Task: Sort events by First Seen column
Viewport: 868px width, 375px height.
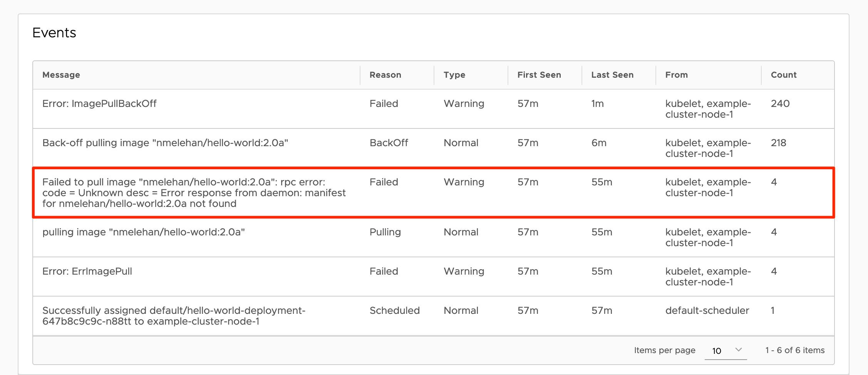Action: point(539,75)
